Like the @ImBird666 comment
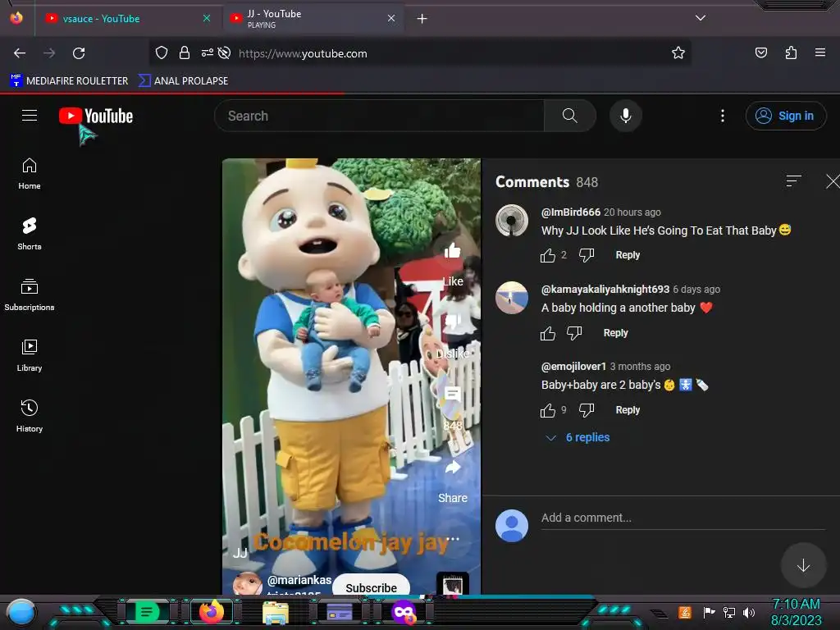This screenshot has height=630, width=840. tap(547, 256)
